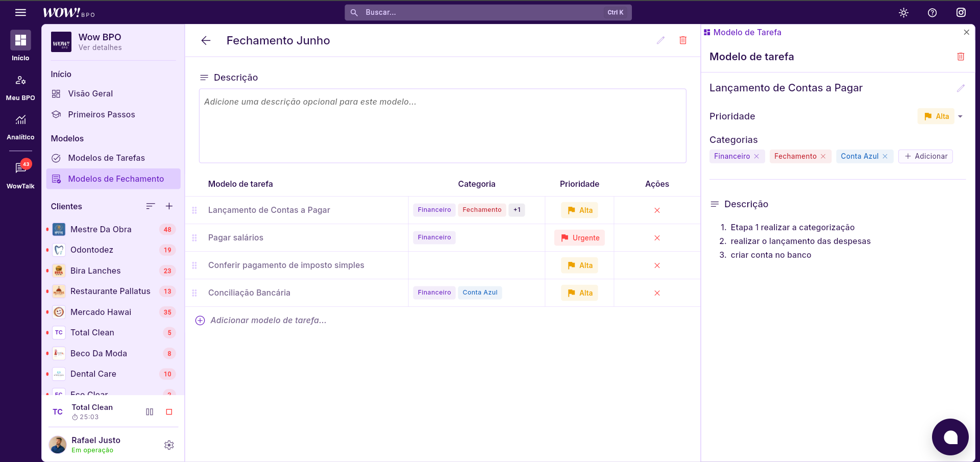Open WowTalk messages icon
The image size is (980, 462).
[x=20, y=168]
